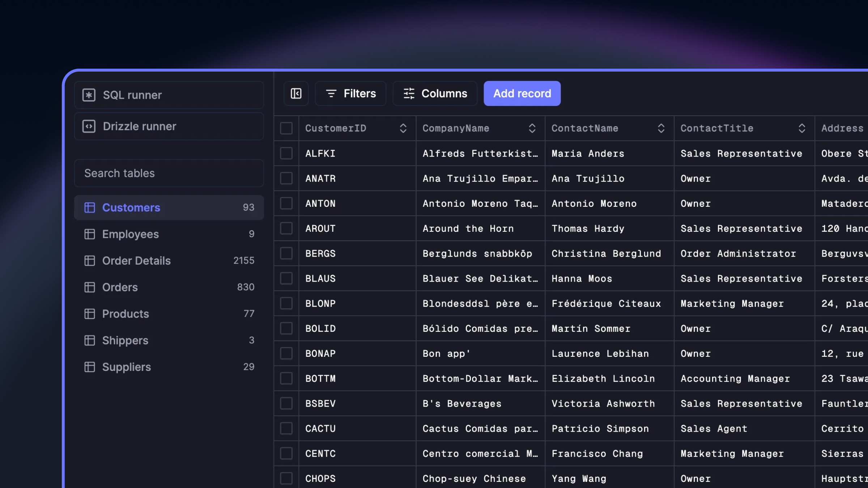
Task: Focus the Search tables field
Action: 169,174
